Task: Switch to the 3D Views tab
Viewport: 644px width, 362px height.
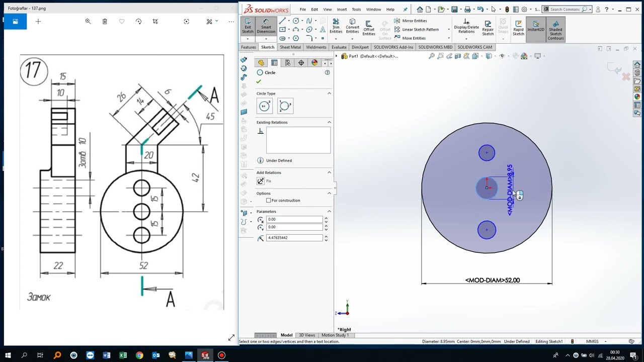Action: point(307,335)
